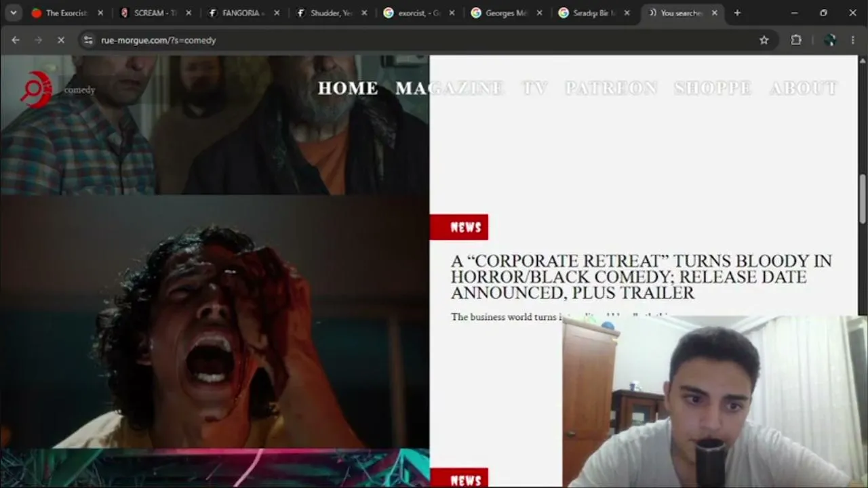Viewport: 868px width, 488px height.
Task: Open the Extensions puzzle icon
Action: point(796,40)
